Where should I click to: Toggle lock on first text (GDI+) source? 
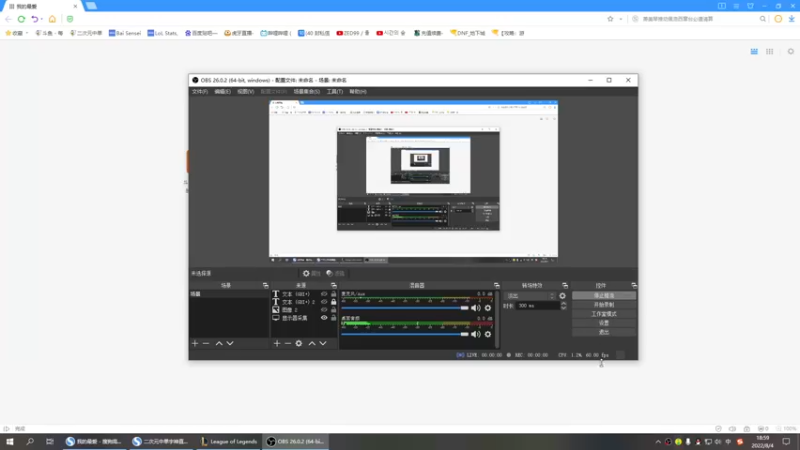(x=334, y=294)
